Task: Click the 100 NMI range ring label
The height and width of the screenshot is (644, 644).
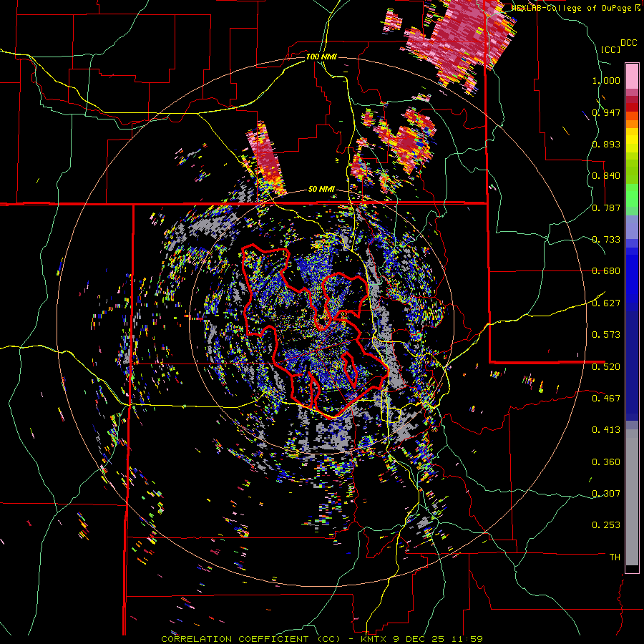Action: pos(321,57)
